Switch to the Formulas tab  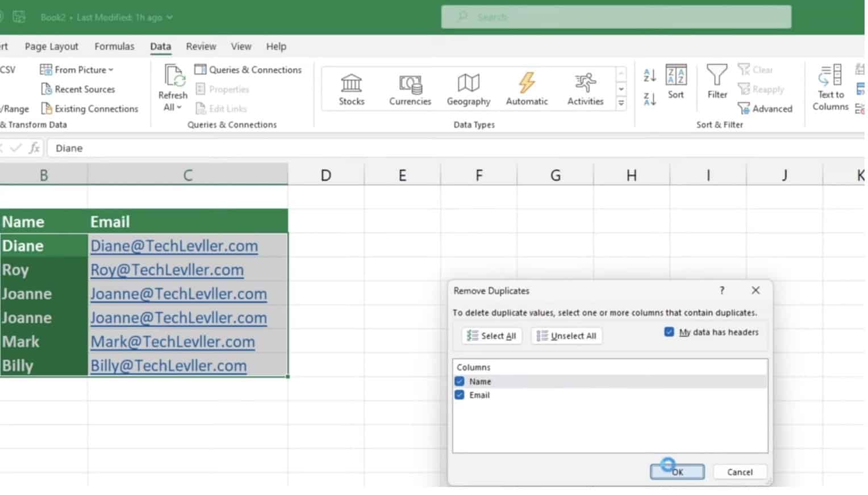[114, 47]
